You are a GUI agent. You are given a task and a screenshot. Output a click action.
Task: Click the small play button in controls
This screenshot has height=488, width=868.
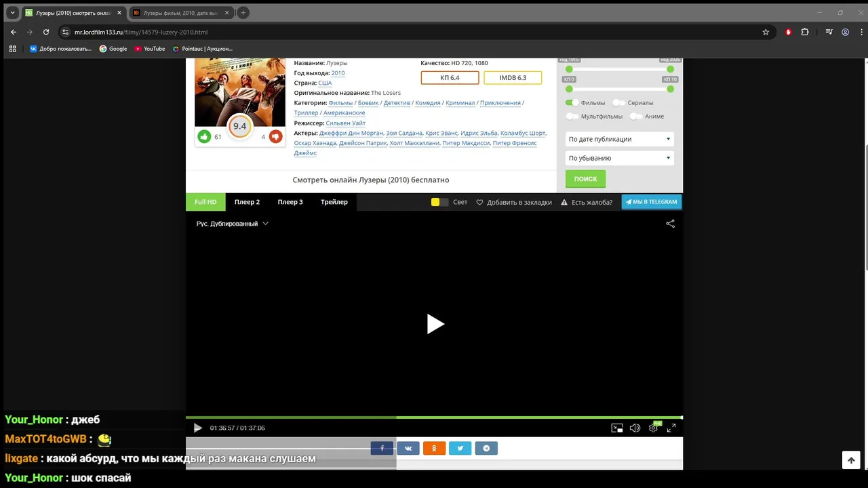coord(197,428)
